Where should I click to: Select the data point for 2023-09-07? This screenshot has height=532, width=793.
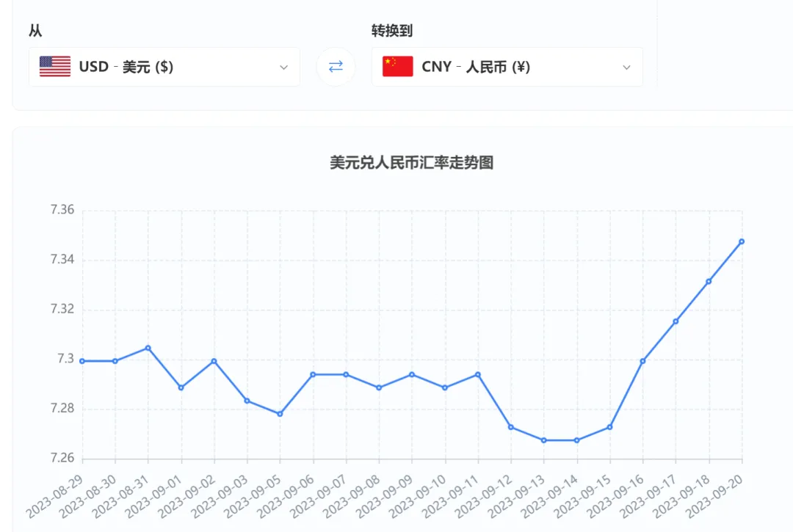click(346, 375)
